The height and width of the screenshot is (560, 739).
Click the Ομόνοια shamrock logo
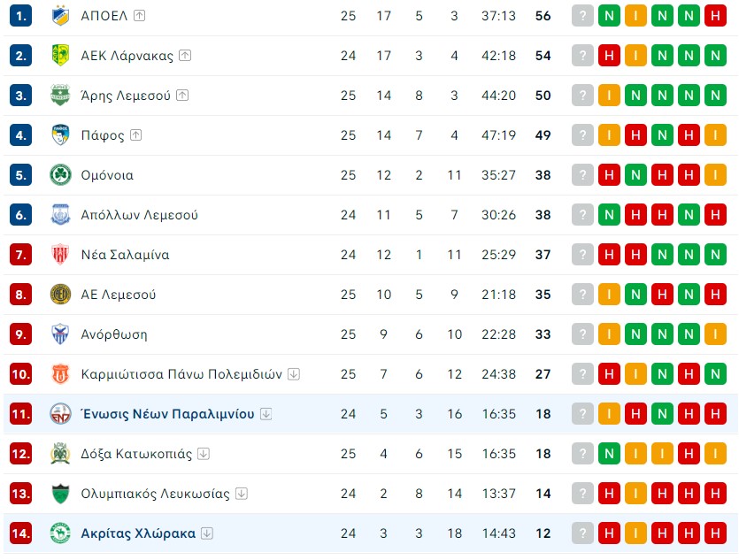(60, 175)
